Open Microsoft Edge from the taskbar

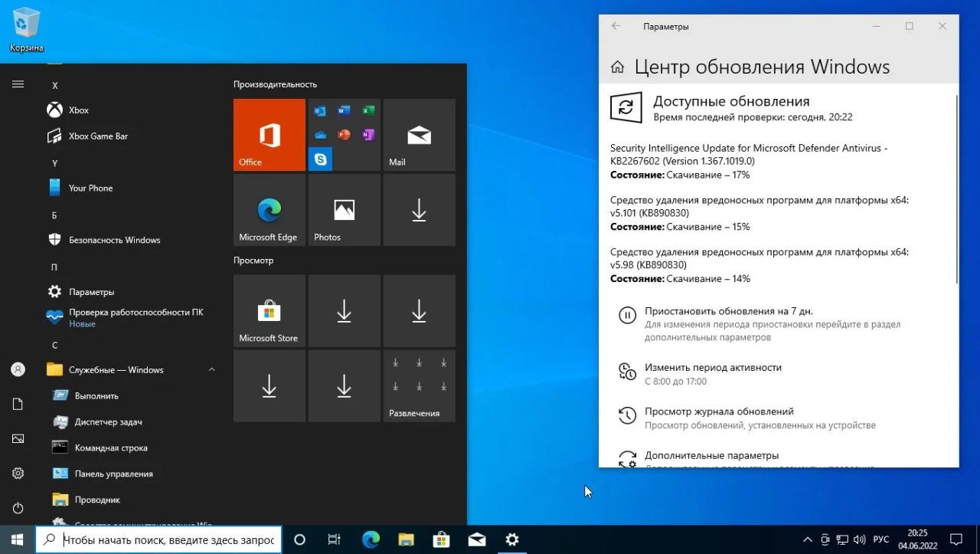click(x=371, y=539)
